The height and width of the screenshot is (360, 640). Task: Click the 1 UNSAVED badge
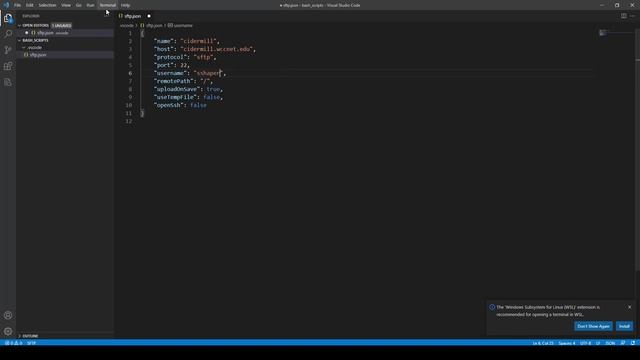pos(62,25)
